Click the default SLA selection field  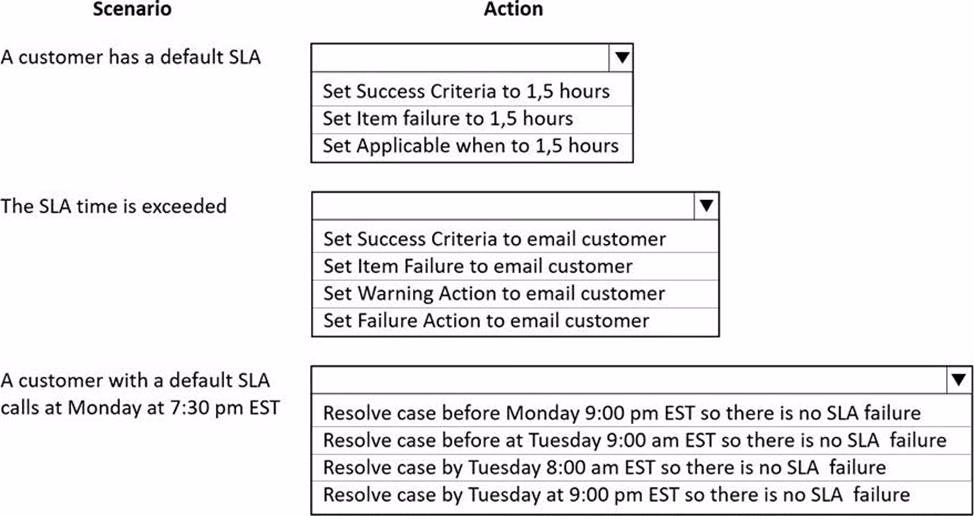pos(460,58)
